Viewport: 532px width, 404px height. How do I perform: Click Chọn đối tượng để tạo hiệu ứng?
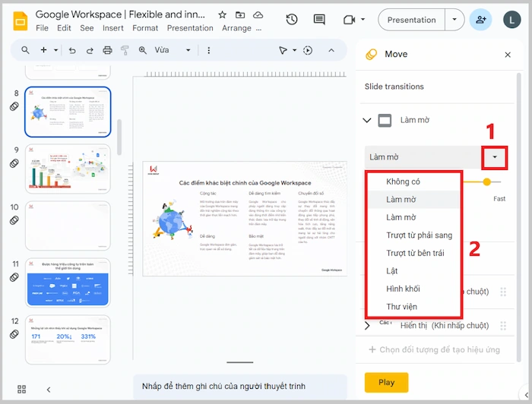(x=434, y=350)
